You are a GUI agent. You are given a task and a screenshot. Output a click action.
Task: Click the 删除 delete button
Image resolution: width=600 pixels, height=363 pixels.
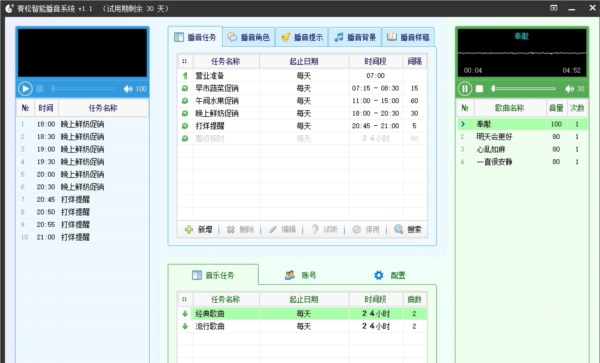click(x=240, y=230)
